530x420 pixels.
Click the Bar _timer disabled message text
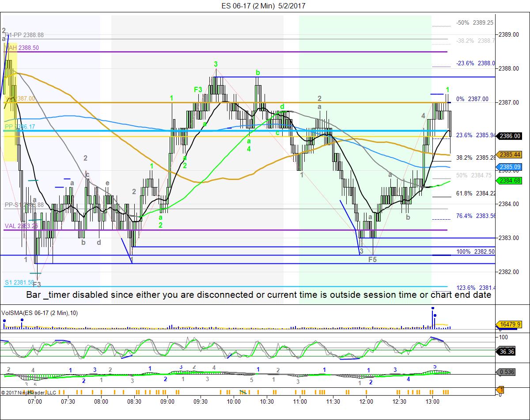pos(258,295)
